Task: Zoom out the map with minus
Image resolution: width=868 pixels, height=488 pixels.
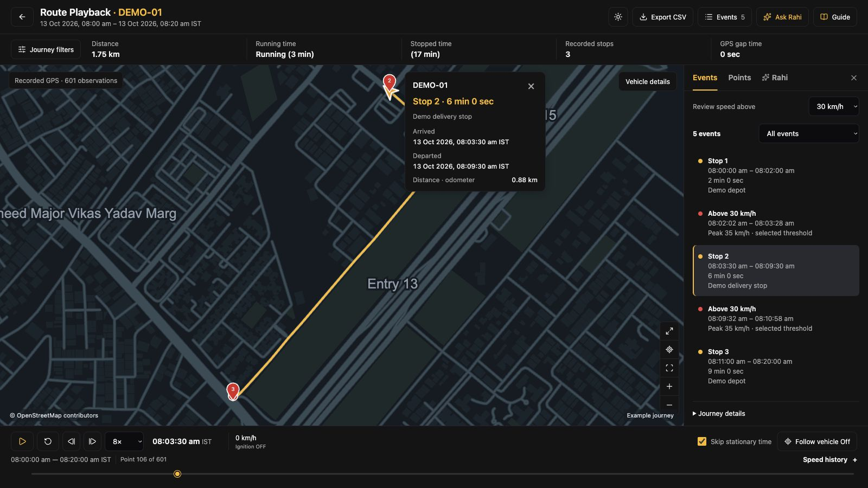Action: click(x=669, y=405)
